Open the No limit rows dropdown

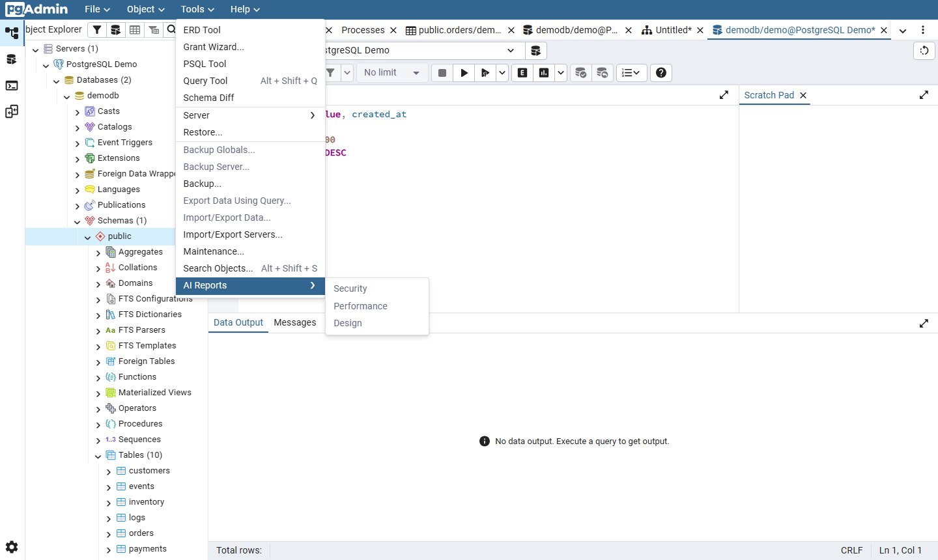coord(392,73)
